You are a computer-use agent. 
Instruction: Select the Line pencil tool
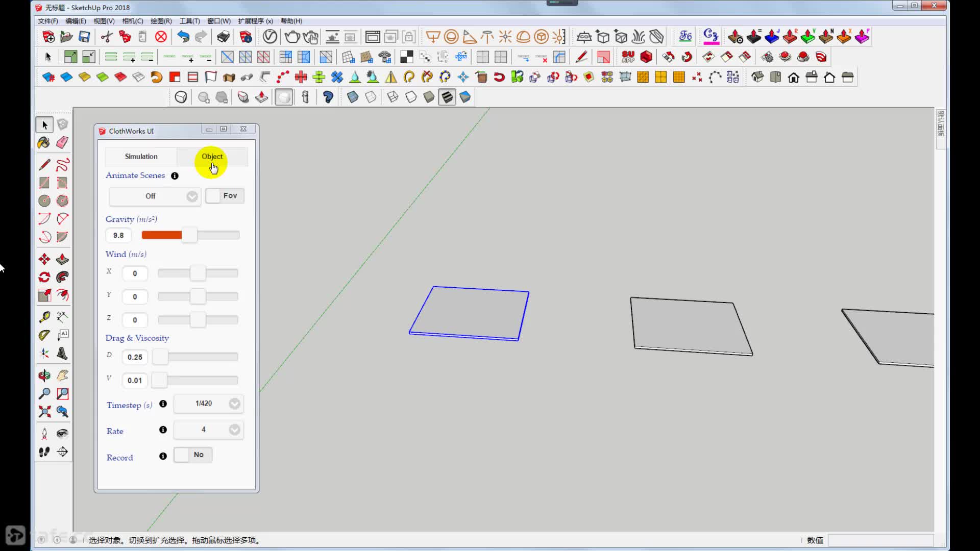pos(44,165)
